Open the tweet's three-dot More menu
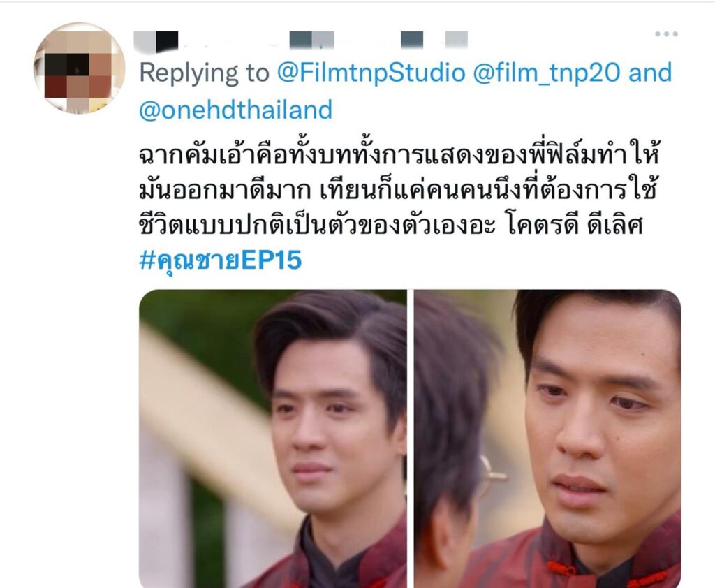Screen dimensions: 715x588 click(x=666, y=34)
